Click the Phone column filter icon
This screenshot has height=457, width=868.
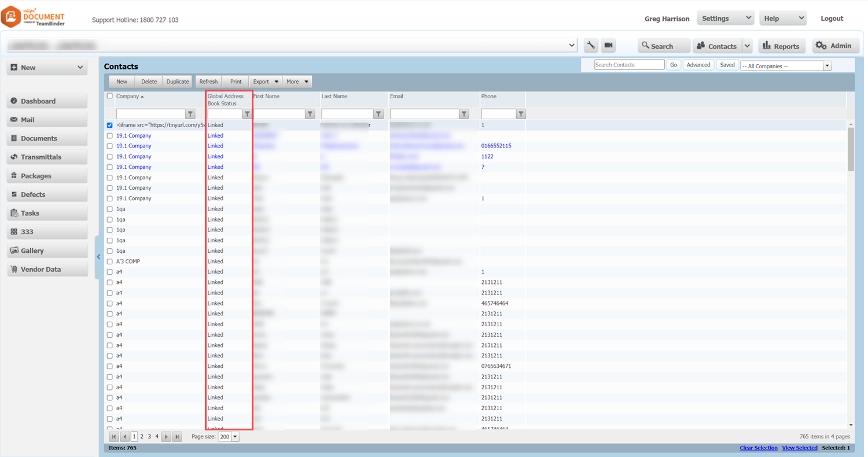point(521,115)
